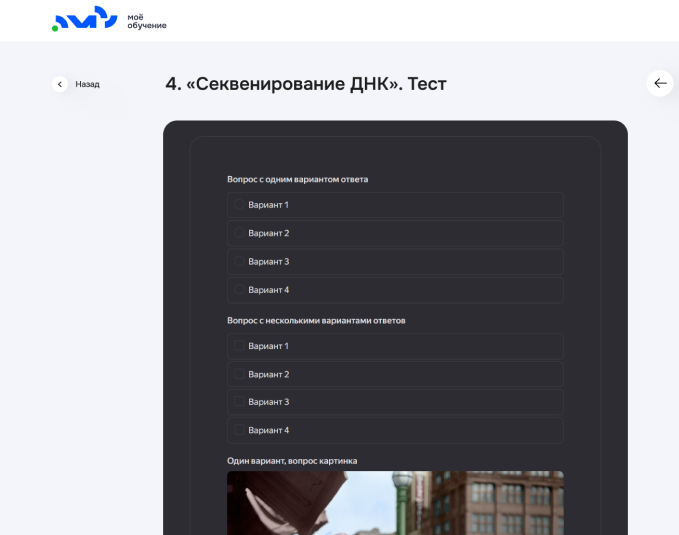Click the title «Секвенирование ДНК». Тест
This screenshot has width=679, height=535.
[306, 84]
